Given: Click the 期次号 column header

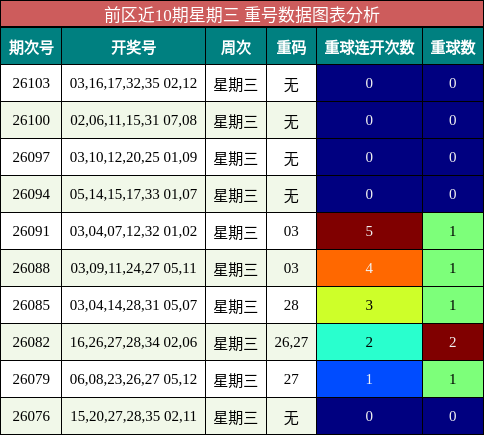Looking at the screenshot, I should coord(31,46).
